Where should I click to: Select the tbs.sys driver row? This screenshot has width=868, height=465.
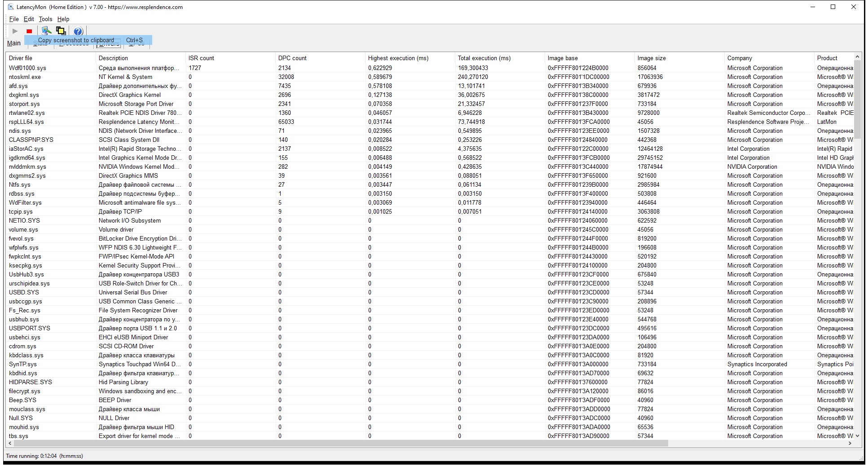[430, 436]
